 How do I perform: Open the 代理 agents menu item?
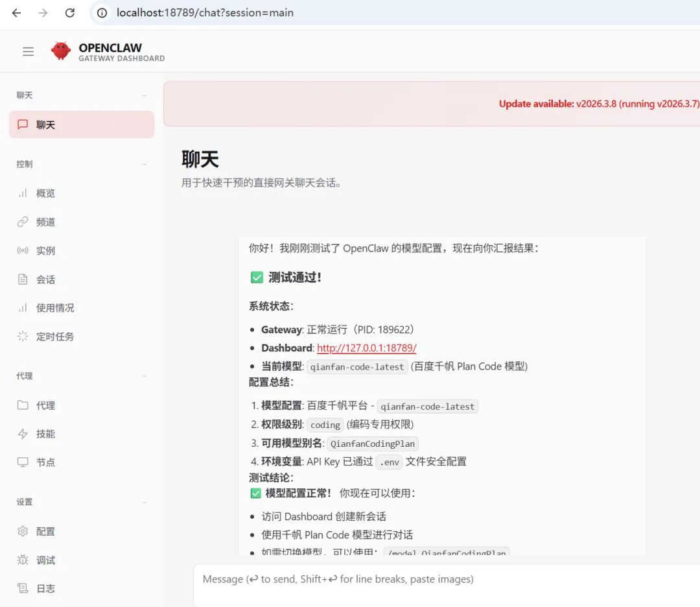[82, 405]
